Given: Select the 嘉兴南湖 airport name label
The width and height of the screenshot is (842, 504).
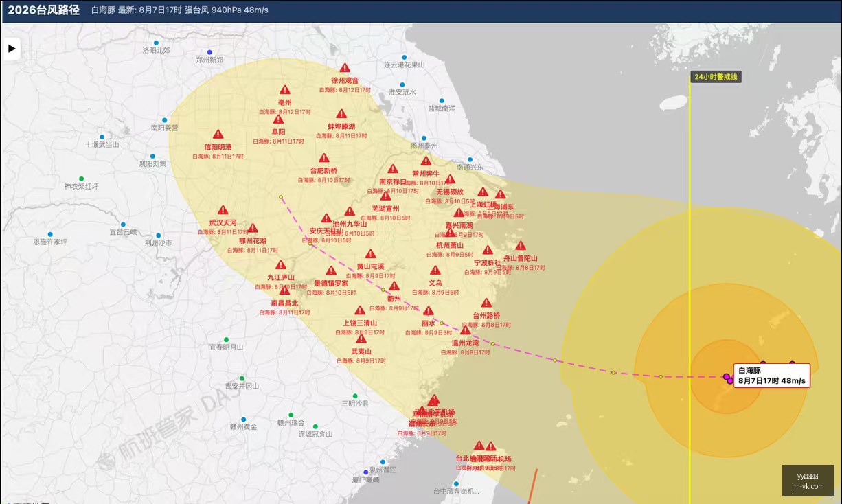Looking at the screenshot, I should click(x=459, y=225).
